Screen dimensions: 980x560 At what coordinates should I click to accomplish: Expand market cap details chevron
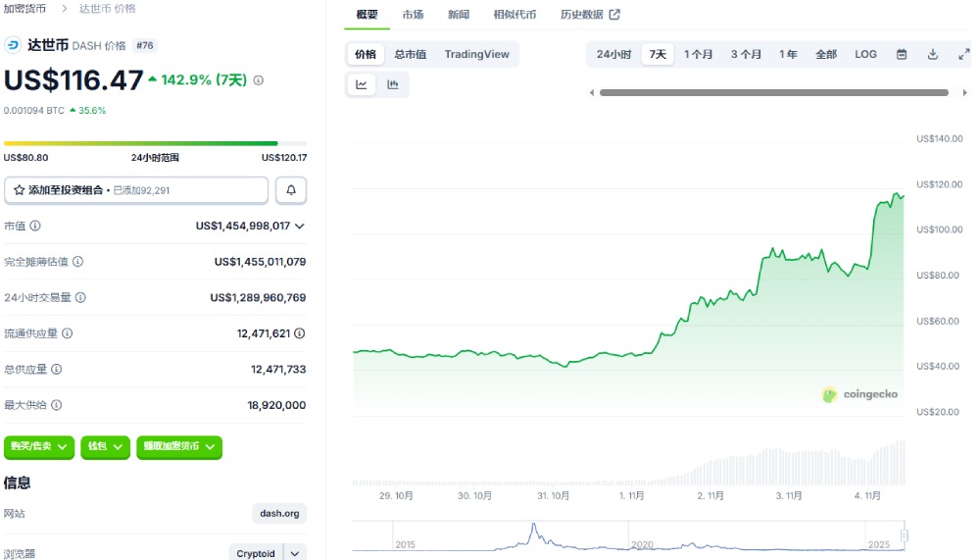[300, 226]
